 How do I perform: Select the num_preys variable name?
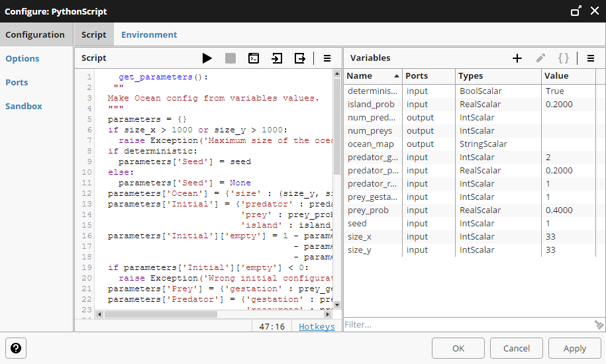370,131
